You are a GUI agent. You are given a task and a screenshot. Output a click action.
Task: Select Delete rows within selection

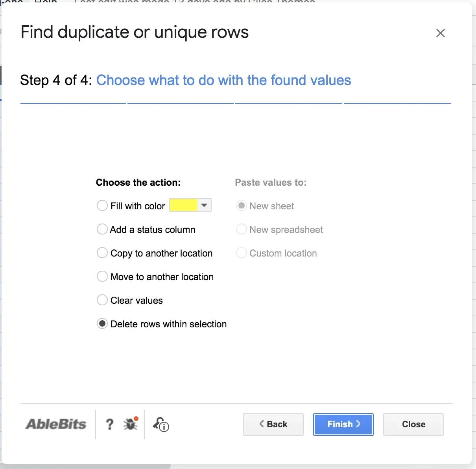click(102, 324)
